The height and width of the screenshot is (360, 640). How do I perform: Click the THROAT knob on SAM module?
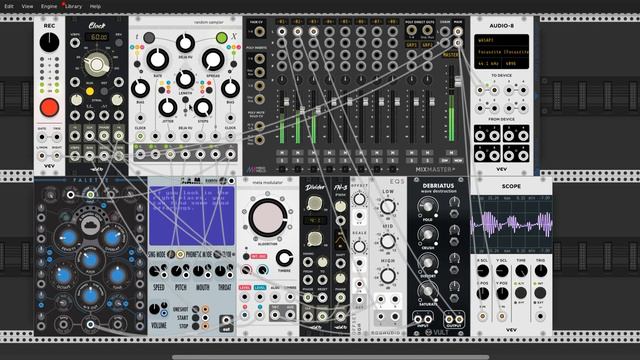[x=220, y=271]
